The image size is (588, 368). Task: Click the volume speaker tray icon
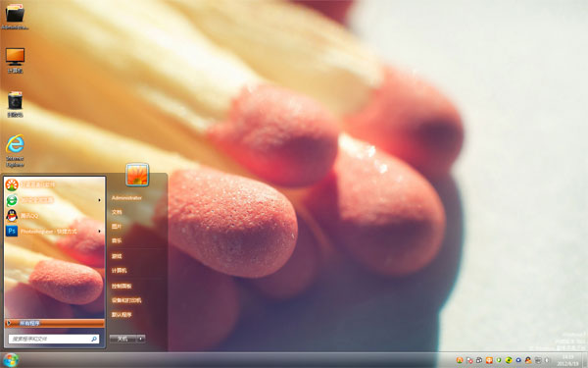coord(547,360)
